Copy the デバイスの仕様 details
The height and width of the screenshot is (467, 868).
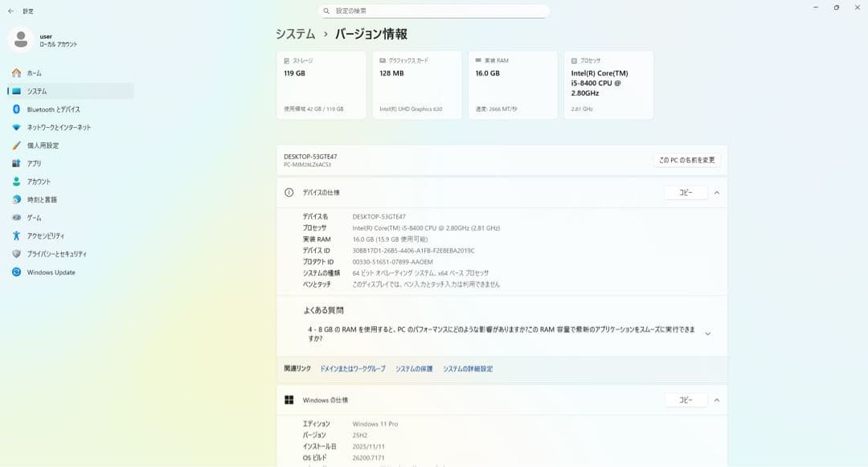(x=685, y=192)
